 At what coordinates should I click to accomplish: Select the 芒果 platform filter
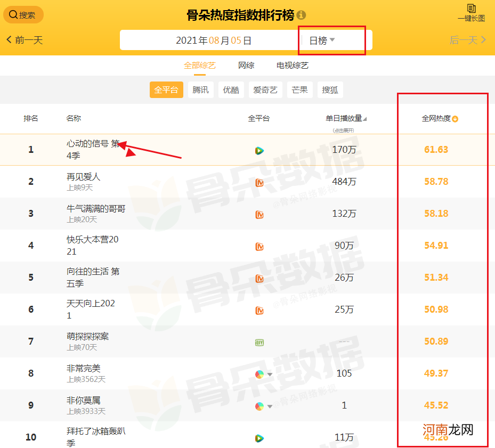(299, 89)
